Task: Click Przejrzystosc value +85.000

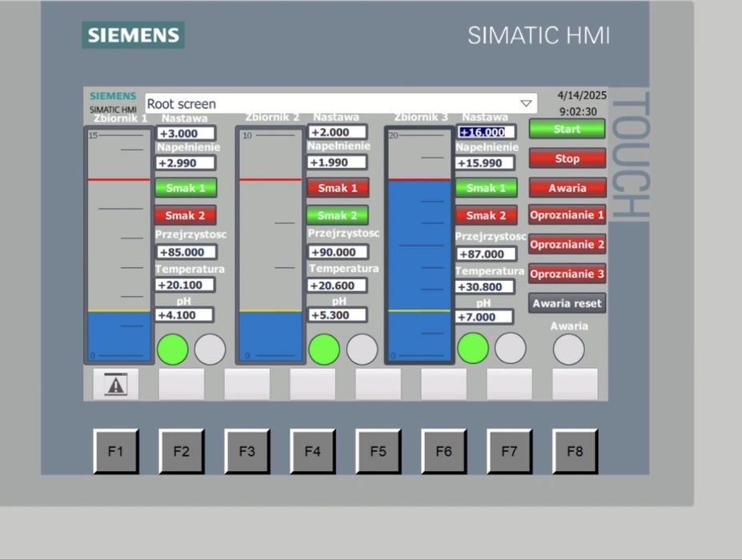Action: pos(187,252)
